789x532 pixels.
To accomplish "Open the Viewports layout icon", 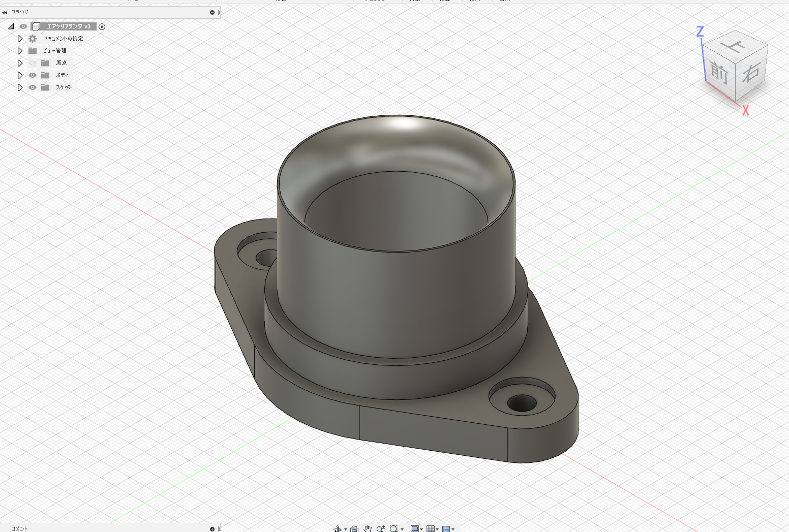I will coord(446,529).
